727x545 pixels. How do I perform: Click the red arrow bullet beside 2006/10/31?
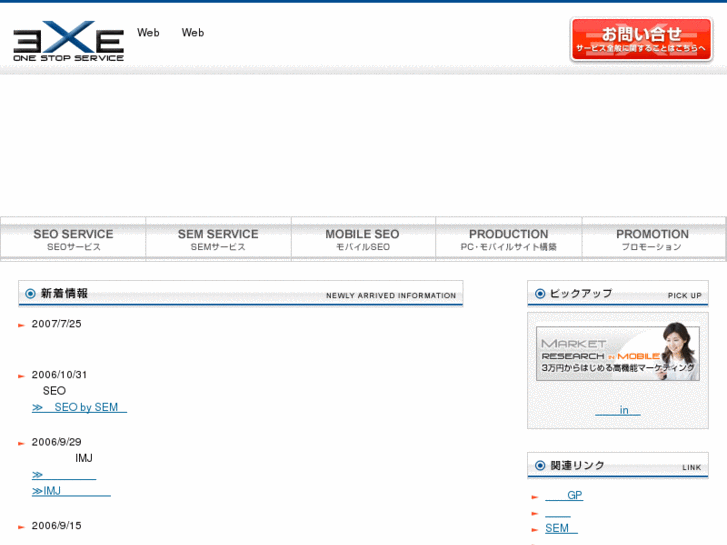(x=21, y=376)
